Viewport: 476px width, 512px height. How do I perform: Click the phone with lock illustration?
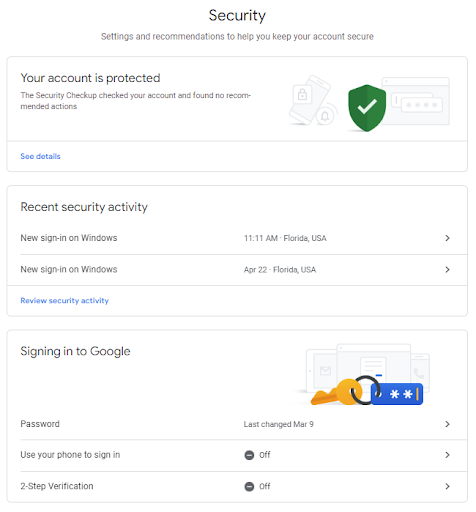coord(310,100)
